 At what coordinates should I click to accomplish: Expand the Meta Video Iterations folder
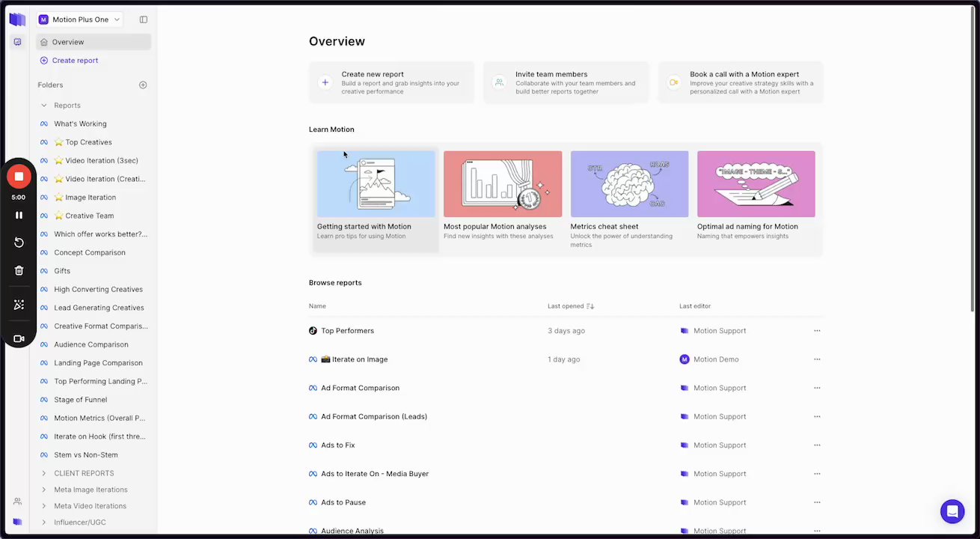pos(44,506)
